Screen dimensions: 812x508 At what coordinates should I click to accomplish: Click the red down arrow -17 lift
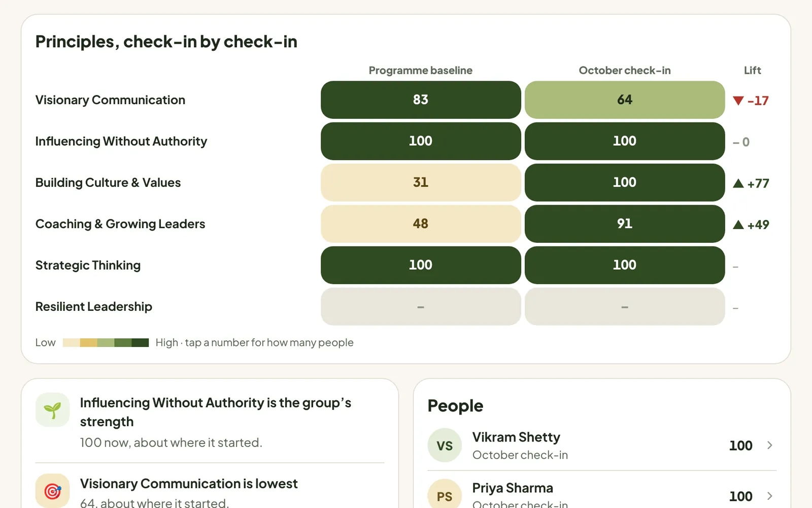click(x=751, y=101)
